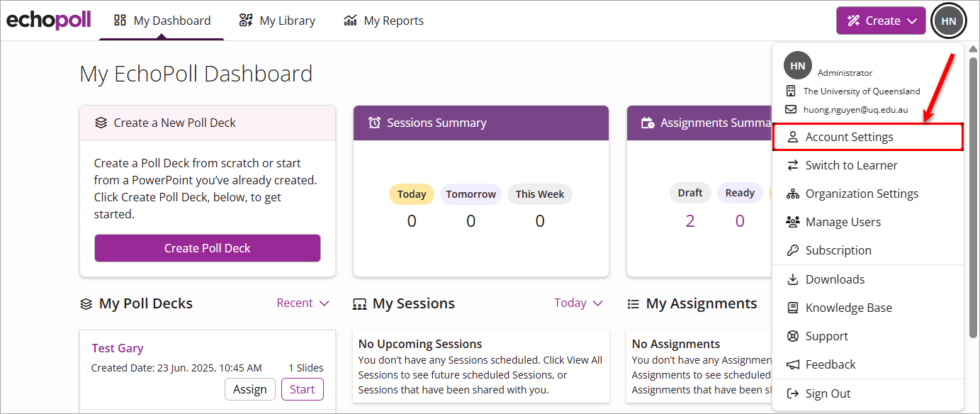This screenshot has width=980, height=414.
Task: Open the Create dropdown menu
Action: click(x=881, y=21)
